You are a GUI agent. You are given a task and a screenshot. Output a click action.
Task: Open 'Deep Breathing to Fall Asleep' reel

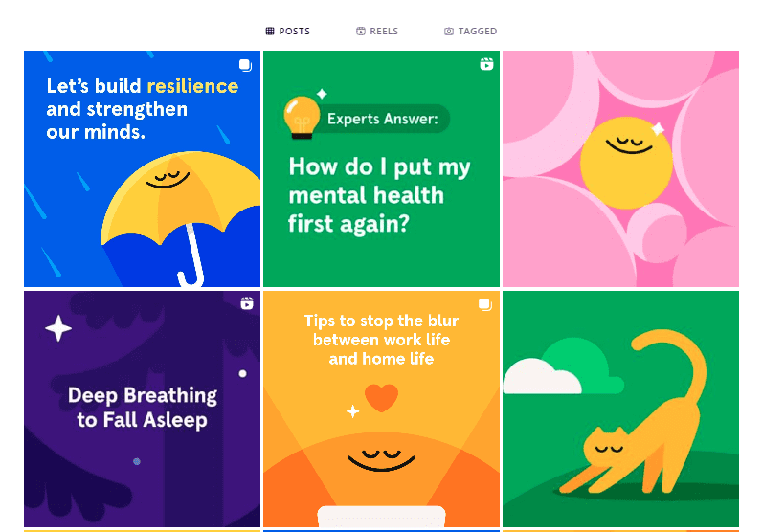tap(142, 409)
